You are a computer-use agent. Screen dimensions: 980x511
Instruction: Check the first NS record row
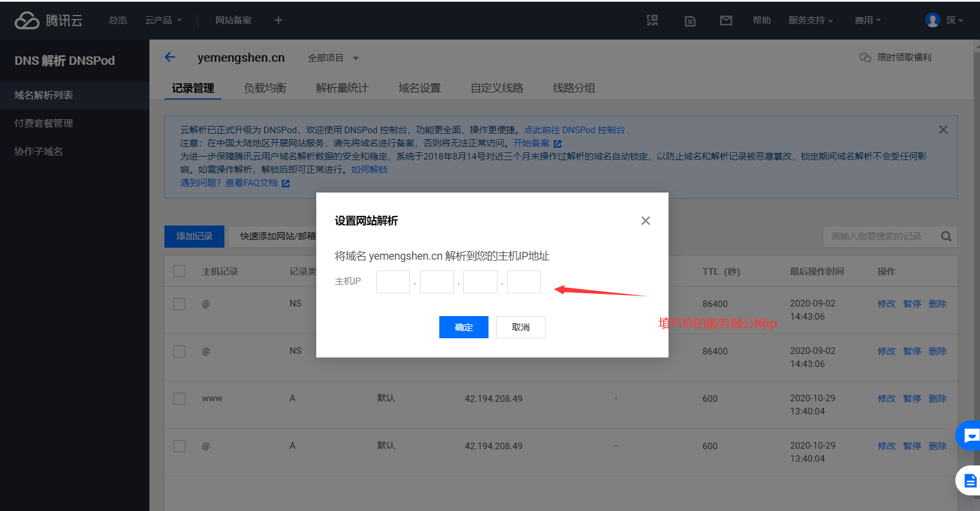click(x=179, y=304)
